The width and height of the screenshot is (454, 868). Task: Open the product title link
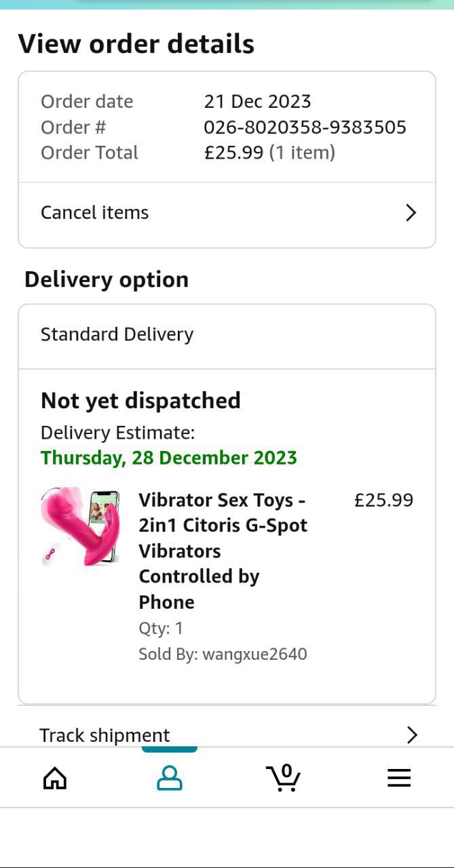click(223, 551)
